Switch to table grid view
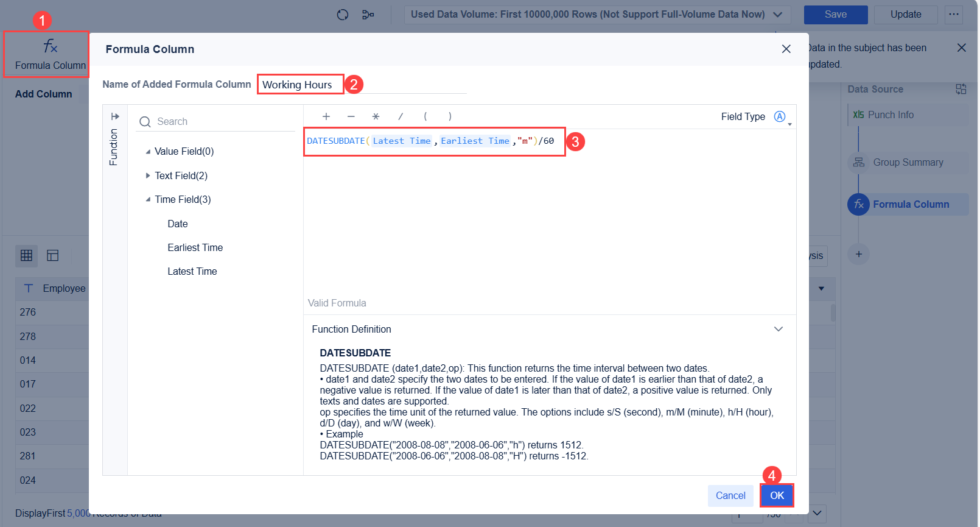This screenshot has width=980, height=527. [27, 256]
